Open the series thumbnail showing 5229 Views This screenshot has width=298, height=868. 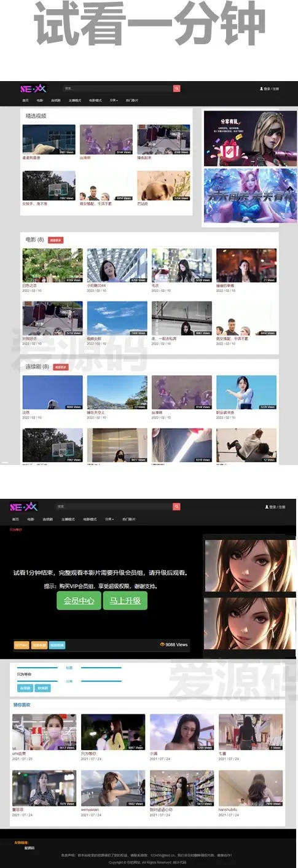pos(246,393)
